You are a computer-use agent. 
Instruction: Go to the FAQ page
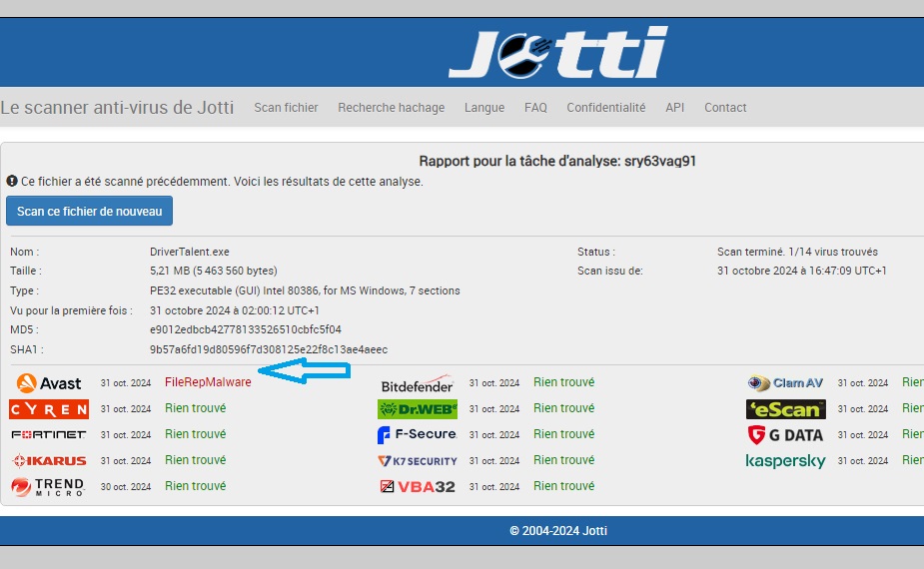[x=535, y=107]
